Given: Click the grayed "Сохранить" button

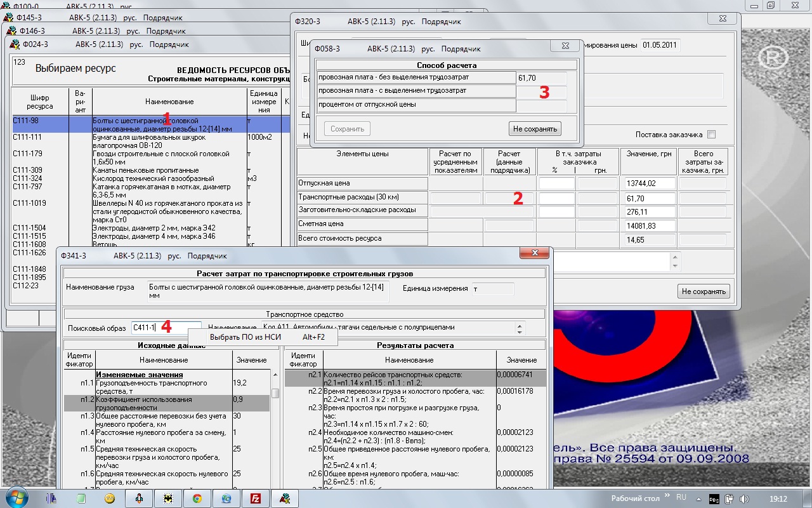Looking at the screenshot, I should [347, 129].
